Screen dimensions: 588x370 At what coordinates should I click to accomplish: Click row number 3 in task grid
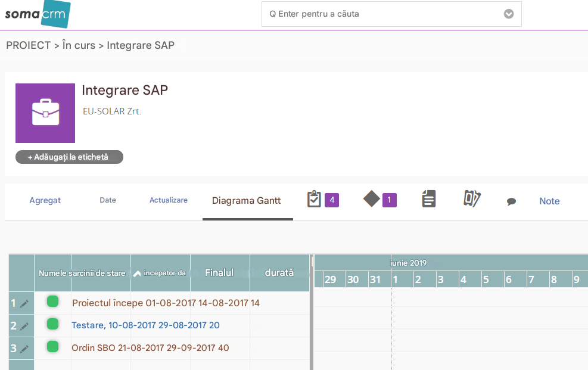(14, 348)
